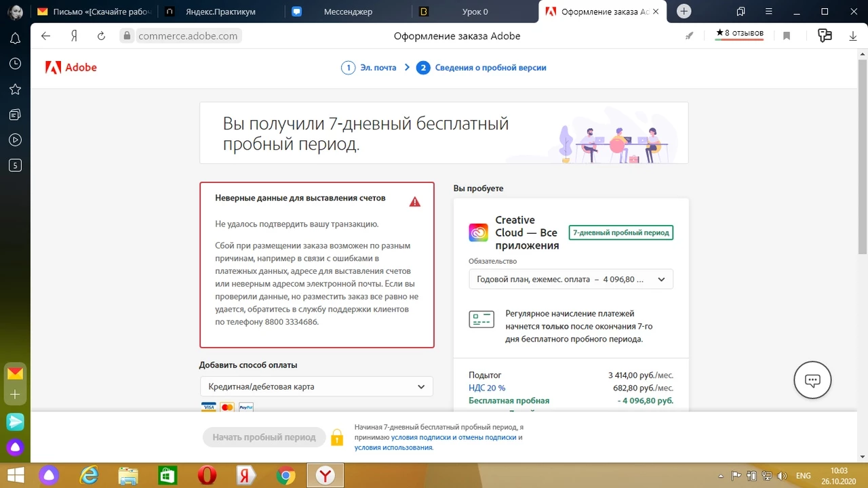Viewport: 868px width, 488px height.
Task: Open tab counter icon showing 5
Action: [15, 165]
